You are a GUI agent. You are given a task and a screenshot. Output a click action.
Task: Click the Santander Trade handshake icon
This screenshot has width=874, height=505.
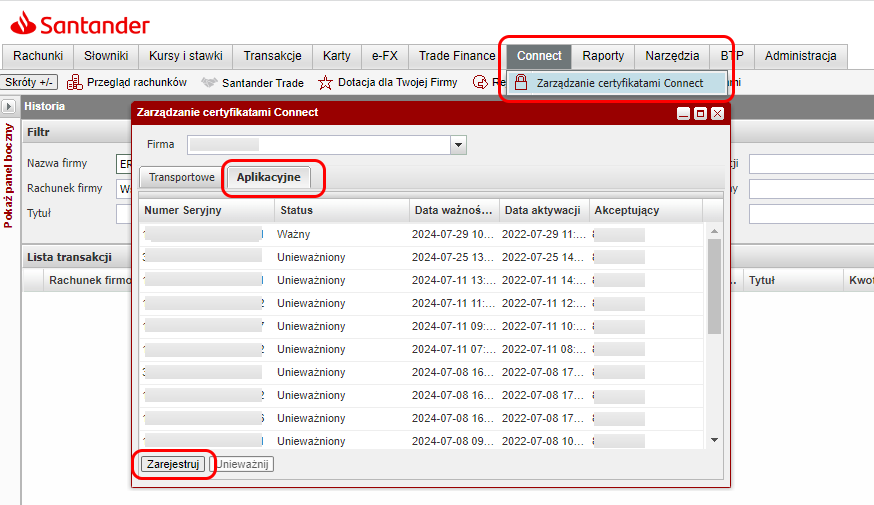click(209, 82)
